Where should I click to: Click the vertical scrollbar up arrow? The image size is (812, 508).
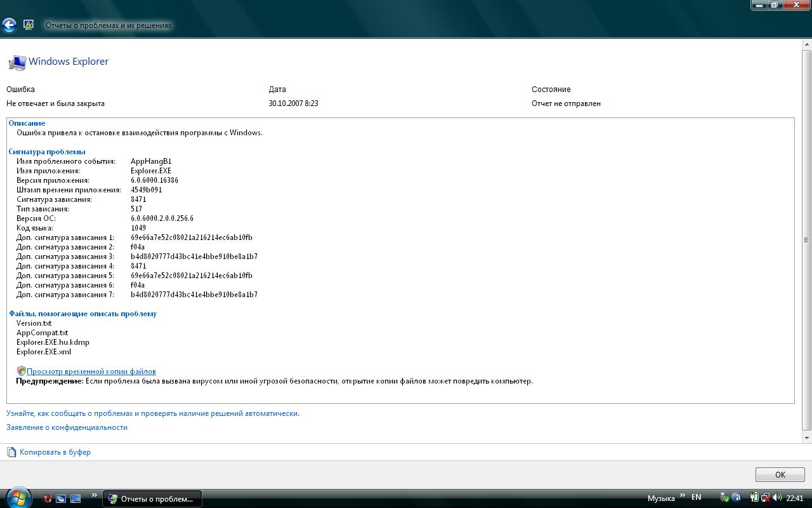pyautogui.click(x=807, y=44)
